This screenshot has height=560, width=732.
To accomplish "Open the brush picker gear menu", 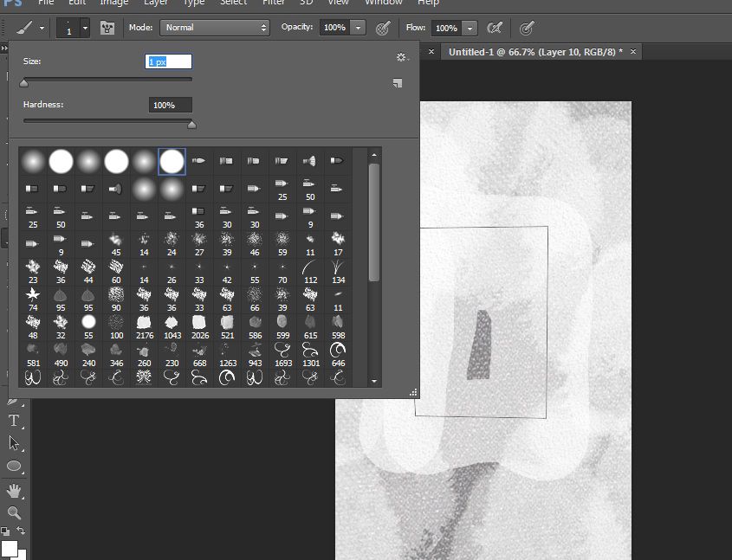I will [x=402, y=57].
